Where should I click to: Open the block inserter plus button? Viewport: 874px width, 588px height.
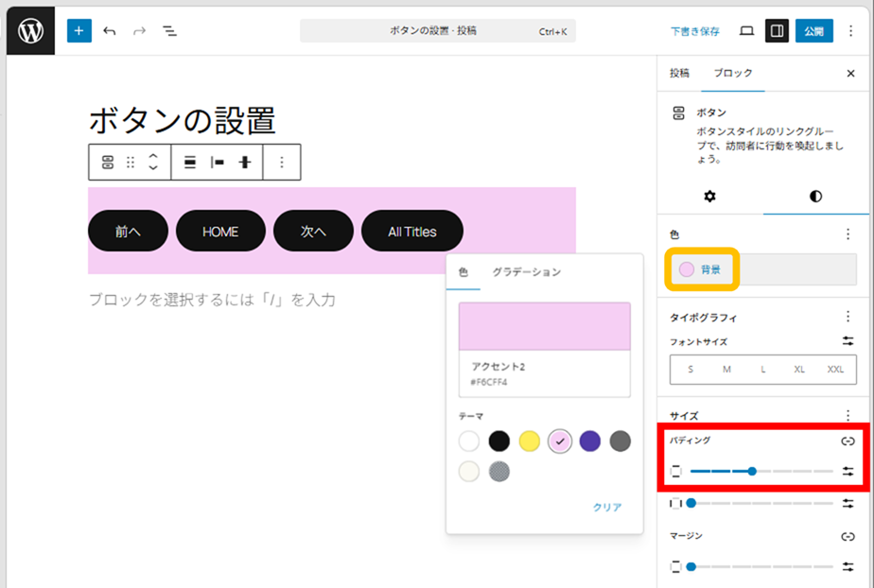(79, 31)
